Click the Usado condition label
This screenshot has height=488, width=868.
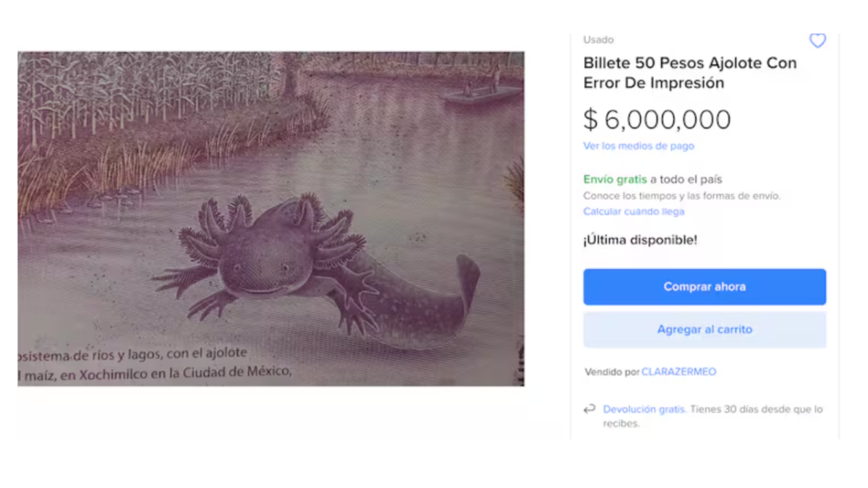(598, 40)
